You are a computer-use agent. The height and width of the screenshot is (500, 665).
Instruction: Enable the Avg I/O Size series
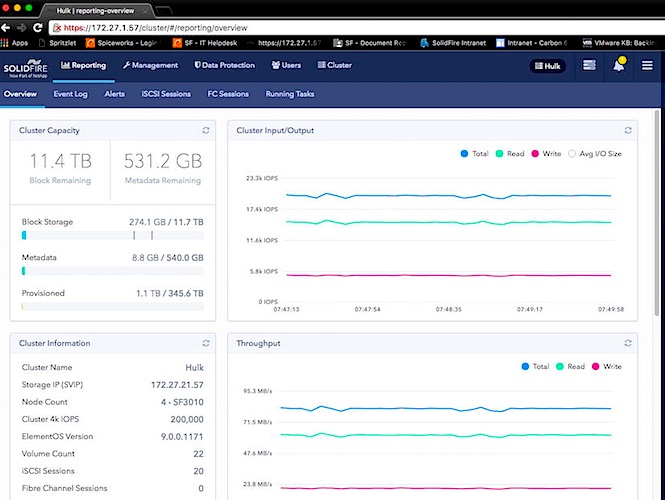595,154
